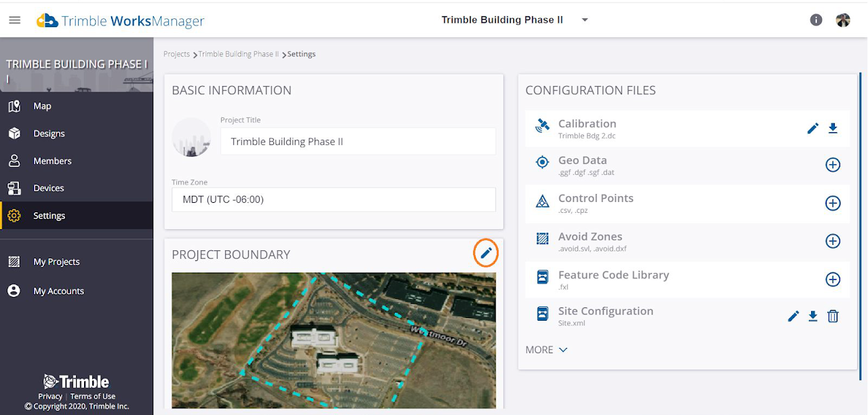Follow the Privacy link
868x415 pixels.
point(50,397)
